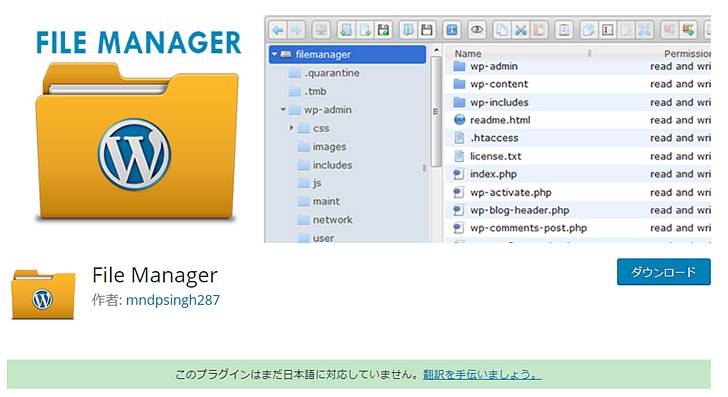
Task: Click the wp-admin folder icon in file list
Action: tap(459, 66)
